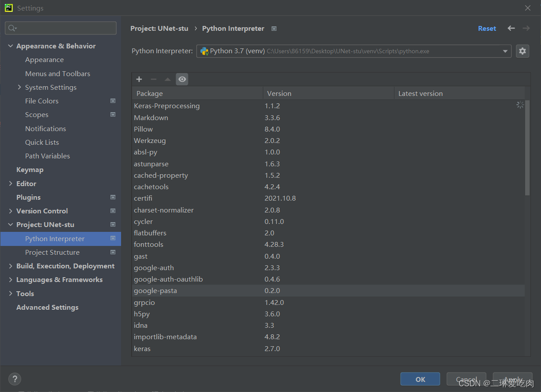
Task: Open Advanced Settings page
Action: (48, 307)
